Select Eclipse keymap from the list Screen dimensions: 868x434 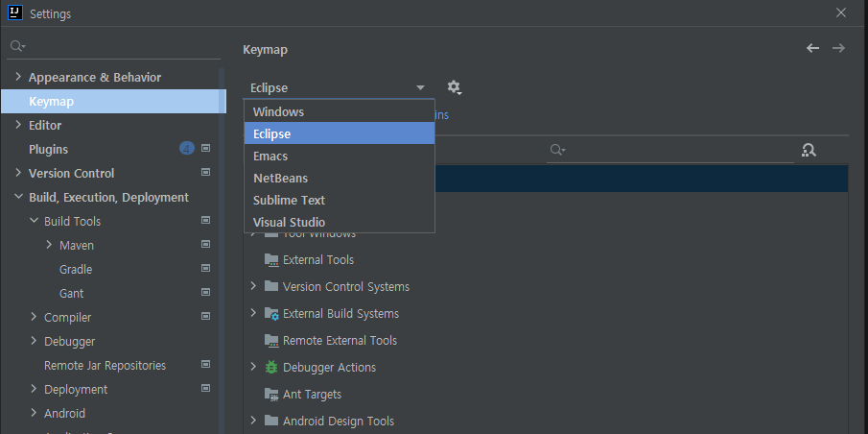point(340,133)
